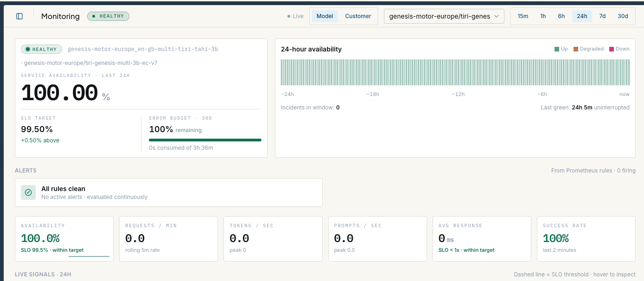Click the 99.50% SLO target value

pyautogui.click(x=37, y=129)
